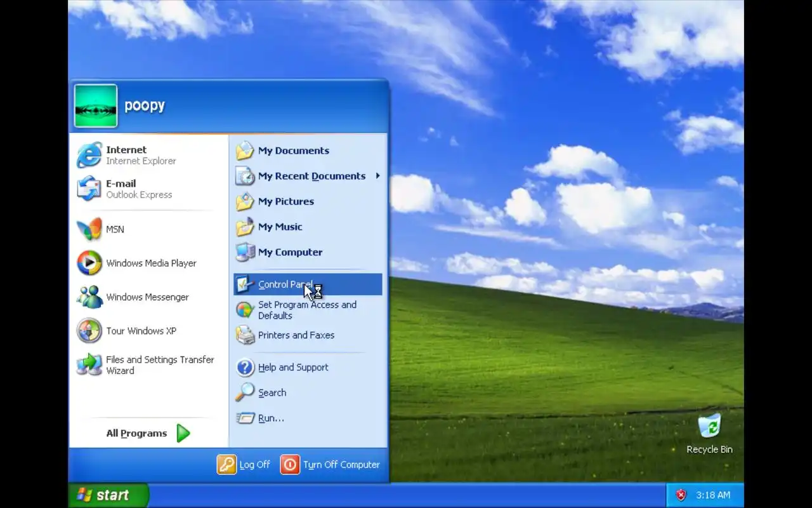Click the Outlook Express E-mail icon
812x508 pixels.
(x=89, y=189)
